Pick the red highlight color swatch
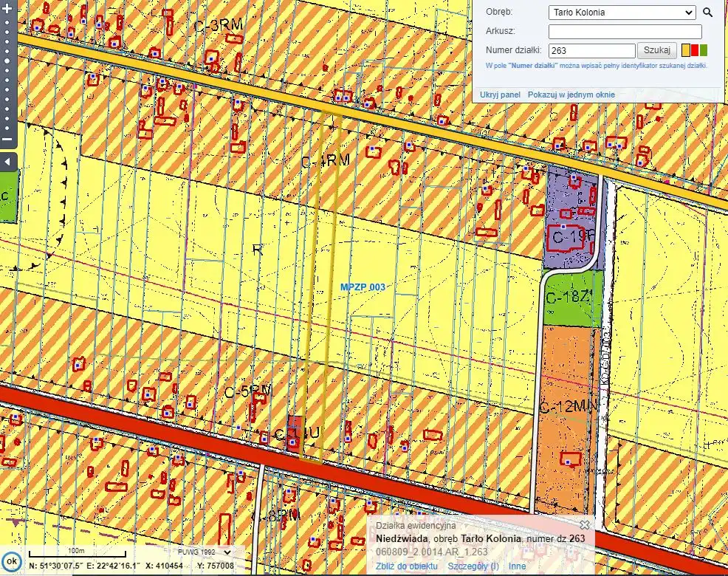The width and height of the screenshot is (728, 576). pyautogui.click(x=695, y=51)
